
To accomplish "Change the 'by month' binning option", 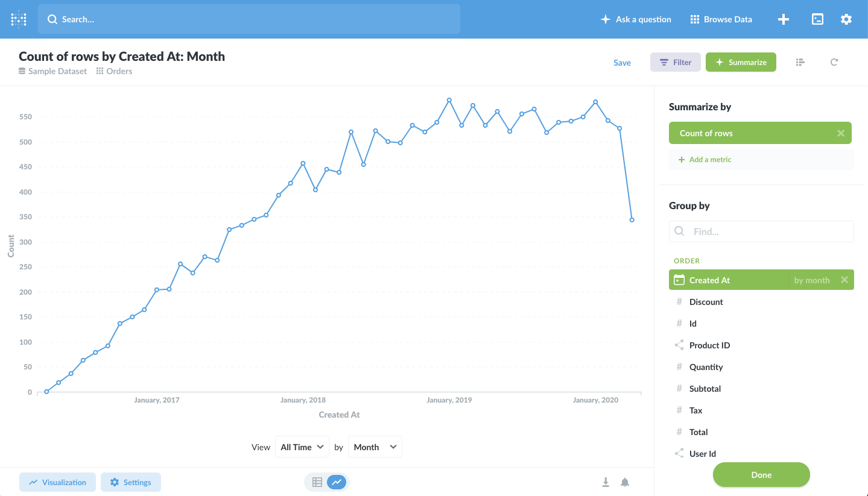I will coord(811,280).
